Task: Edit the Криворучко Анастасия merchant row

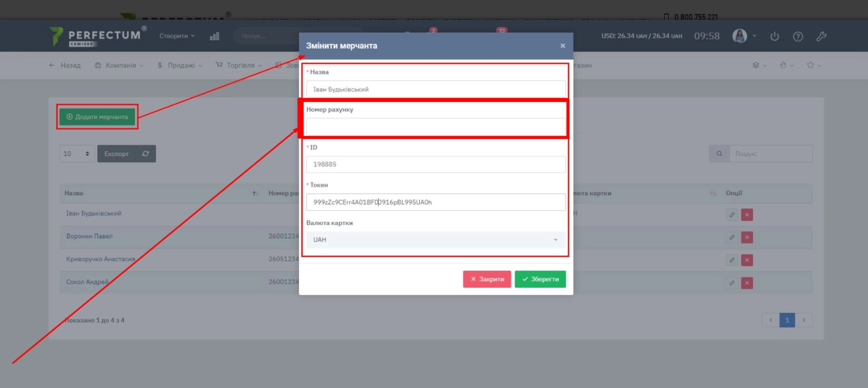Action: tap(732, 260)
